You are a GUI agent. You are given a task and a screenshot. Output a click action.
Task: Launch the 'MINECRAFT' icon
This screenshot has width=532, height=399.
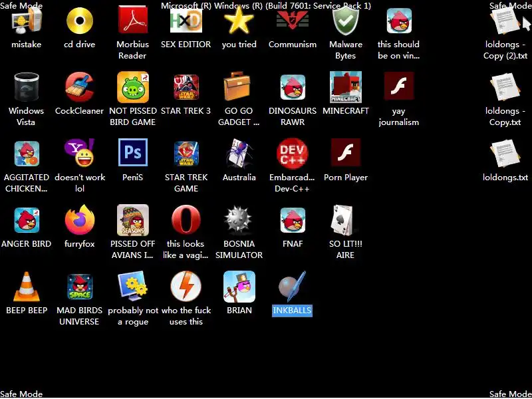[346, 87]
